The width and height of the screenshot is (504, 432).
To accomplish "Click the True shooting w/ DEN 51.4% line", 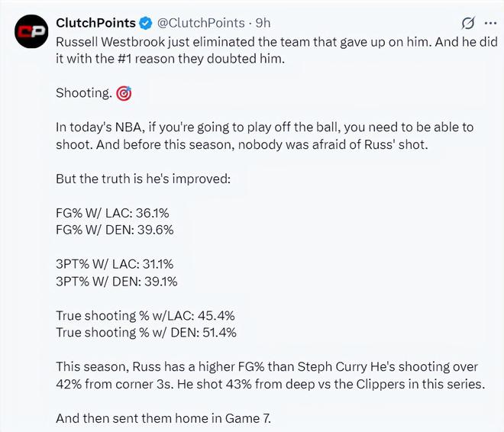I will point(147,332).
